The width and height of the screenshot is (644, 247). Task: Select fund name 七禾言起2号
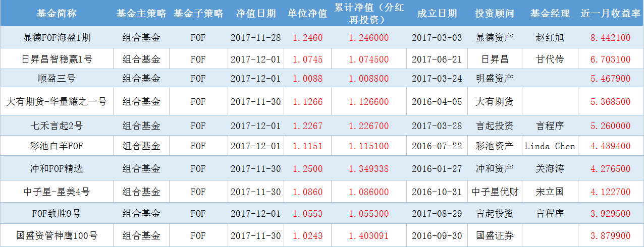point(57,126)
